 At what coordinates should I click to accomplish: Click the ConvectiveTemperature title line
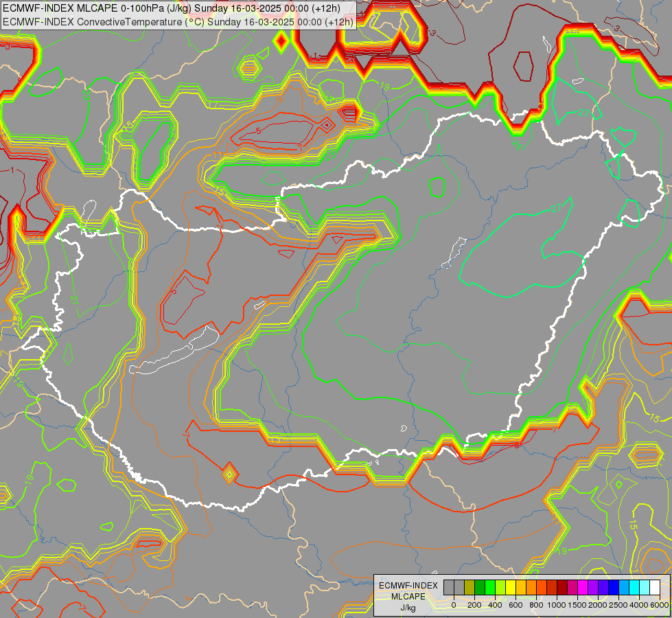click(178, 22)
